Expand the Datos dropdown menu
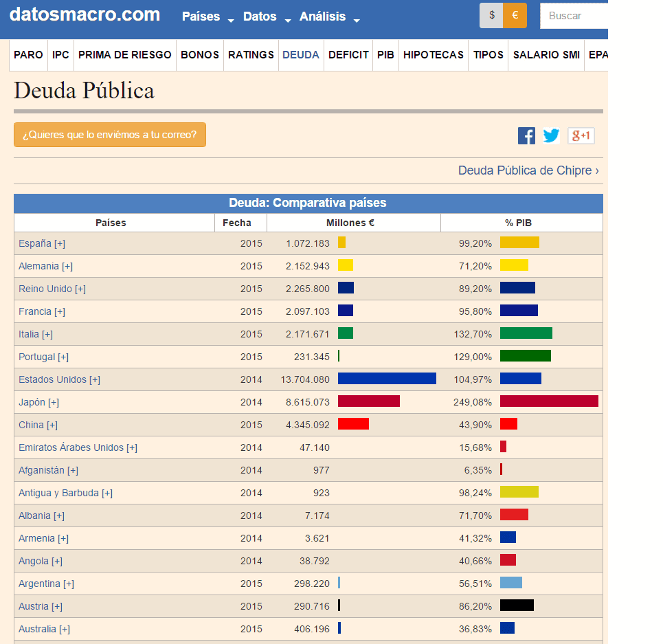Screen dimensions: 663x644 click(267, 16)
